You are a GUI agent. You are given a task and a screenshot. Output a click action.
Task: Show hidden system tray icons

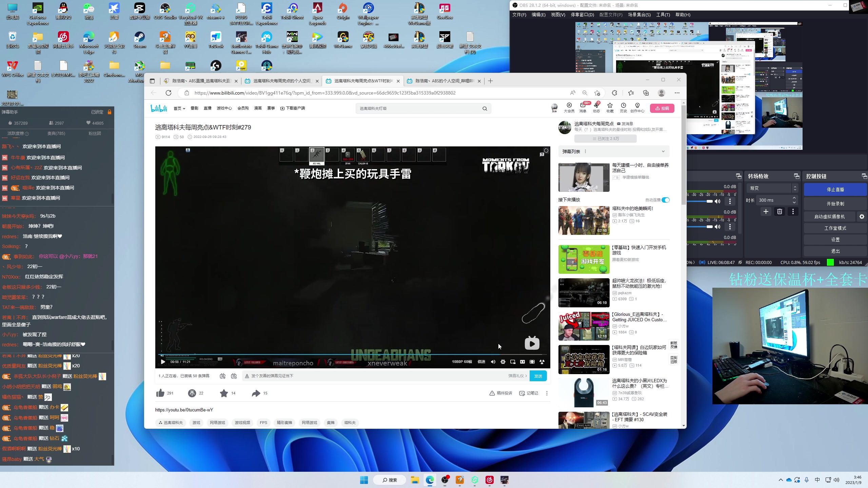781,480
